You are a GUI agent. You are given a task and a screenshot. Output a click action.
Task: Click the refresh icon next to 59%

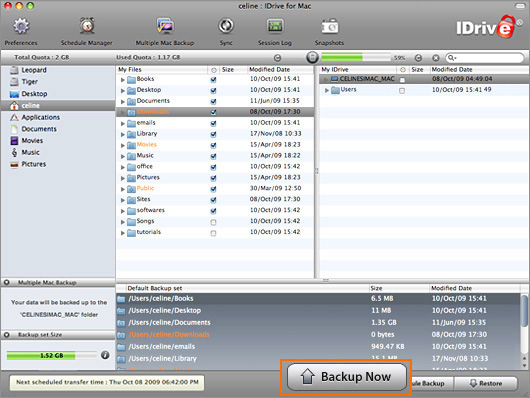coord(418,58)
